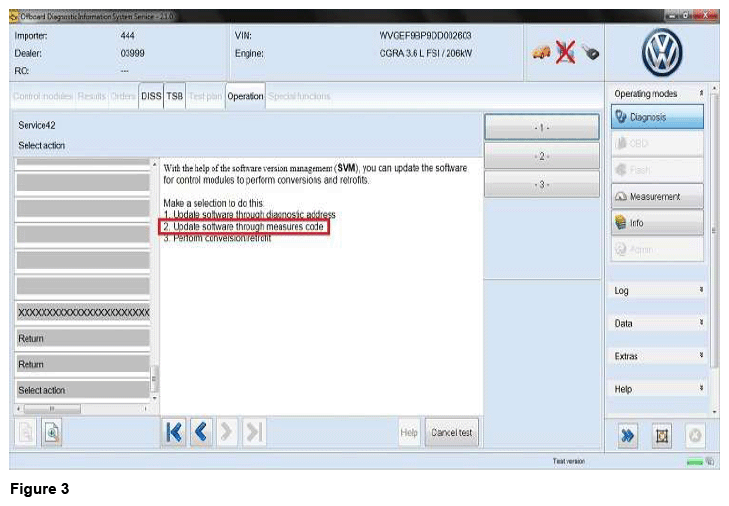
Task: Select the second Return entry in step list
Action: (x=83, y=364)
